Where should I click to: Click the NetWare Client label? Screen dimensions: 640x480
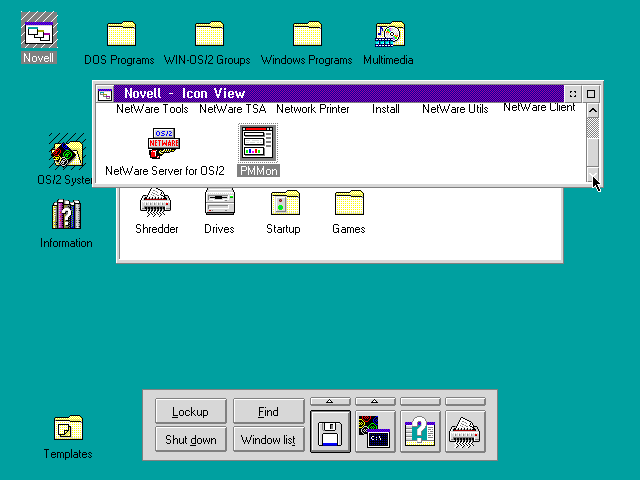539,107
